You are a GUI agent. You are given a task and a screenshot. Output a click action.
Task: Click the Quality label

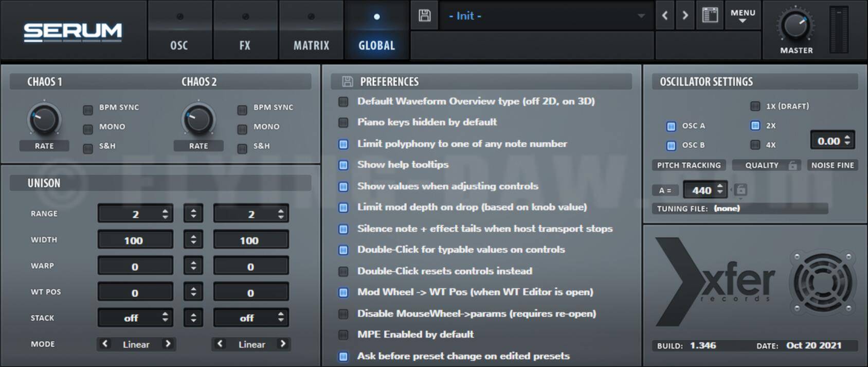click(x=762, y=165)
